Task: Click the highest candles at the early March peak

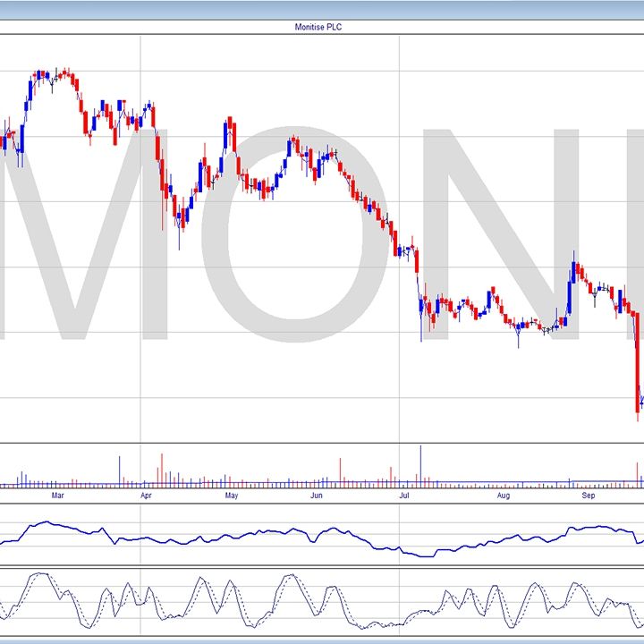Action: coord(54,75)
